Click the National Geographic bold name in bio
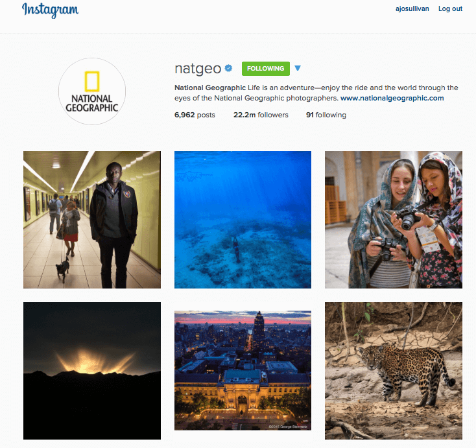Viewport: 476px width, 448px height. (209, 88)
